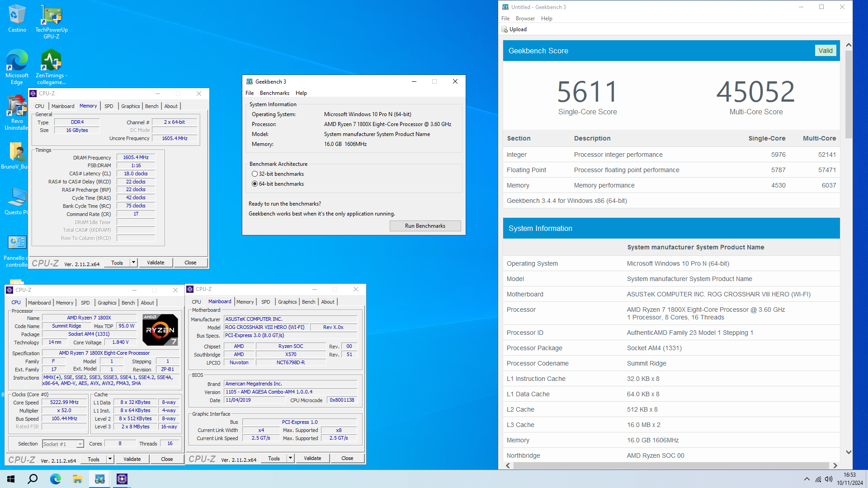868x488 pixels.
Task: Open Pannello di controllo desktop icon
Action: (17, 251)
